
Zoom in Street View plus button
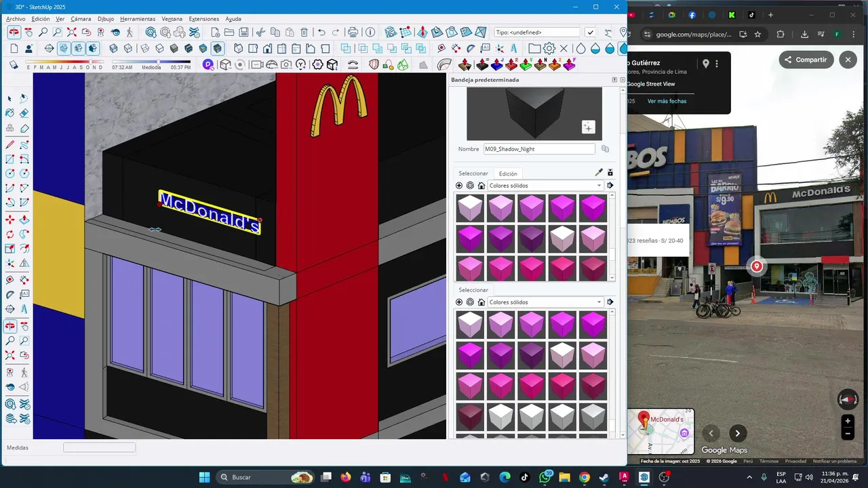click(x=848, y=421)
